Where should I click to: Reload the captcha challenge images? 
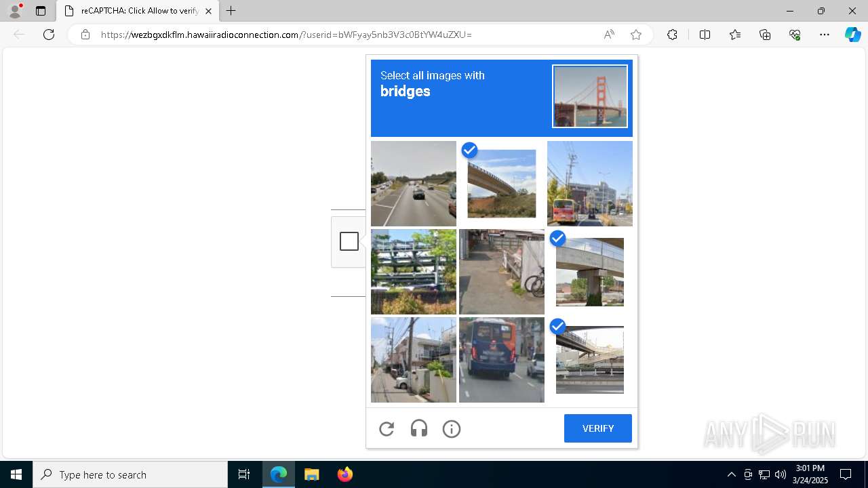(x=387, y=428)
